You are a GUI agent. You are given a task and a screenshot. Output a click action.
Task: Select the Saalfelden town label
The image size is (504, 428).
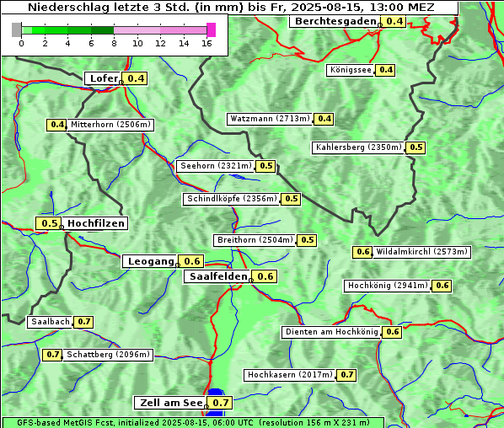217,276
